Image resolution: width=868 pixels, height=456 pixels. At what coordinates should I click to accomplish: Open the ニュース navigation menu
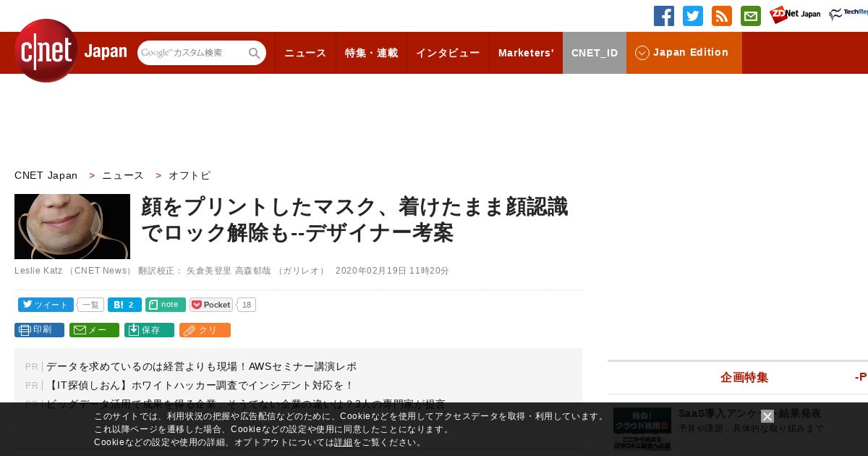pos(305,53)
